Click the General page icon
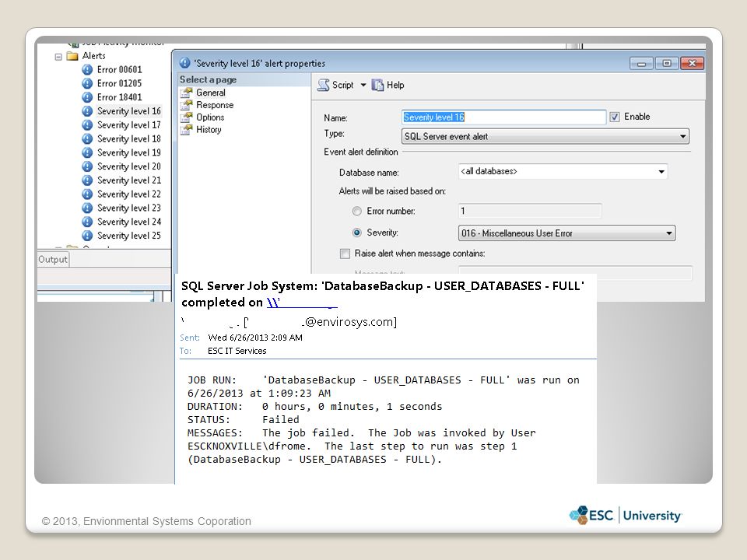The height and width of the screenshot is (560, 747). [186, 93]
